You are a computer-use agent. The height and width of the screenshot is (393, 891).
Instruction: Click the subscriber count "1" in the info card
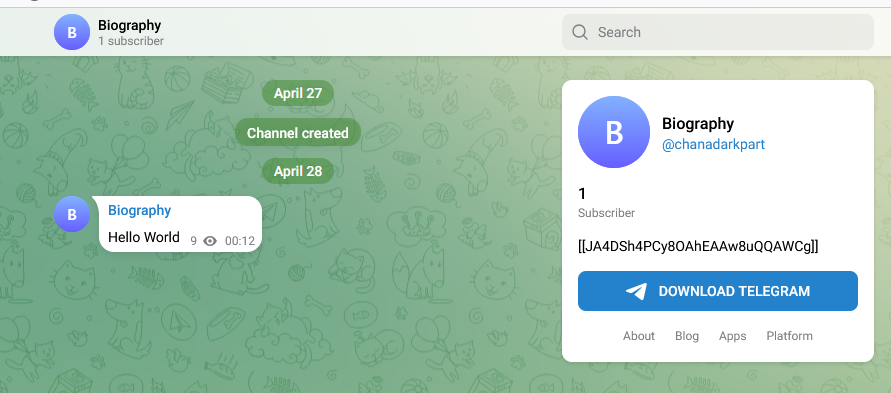pyautogui.click(x=582, y=194)
